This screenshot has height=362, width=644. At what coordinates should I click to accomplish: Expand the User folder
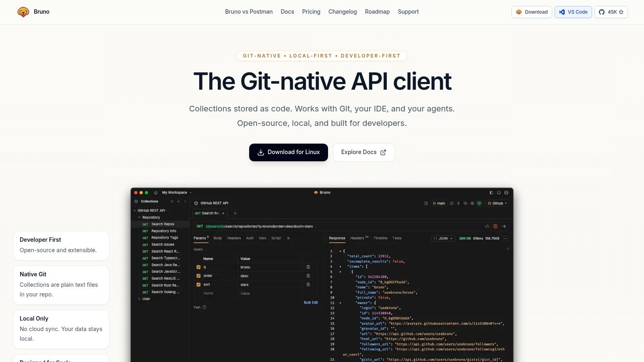coord(139,299)
